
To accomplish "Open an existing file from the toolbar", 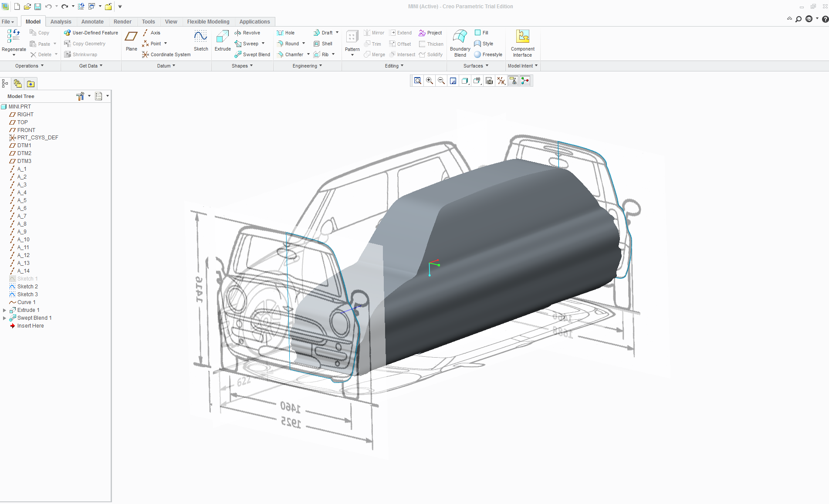I will pyautogui.click(x=27, y=7).
